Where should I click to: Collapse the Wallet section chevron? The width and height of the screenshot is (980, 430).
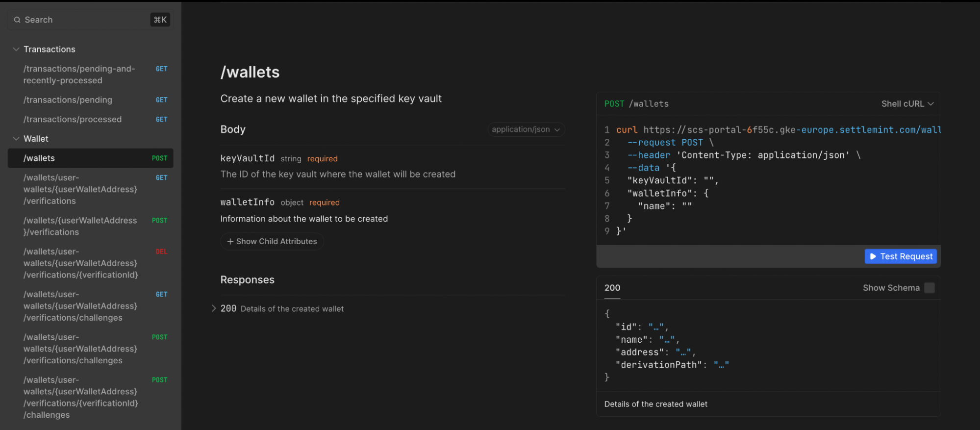click(16, 139)
